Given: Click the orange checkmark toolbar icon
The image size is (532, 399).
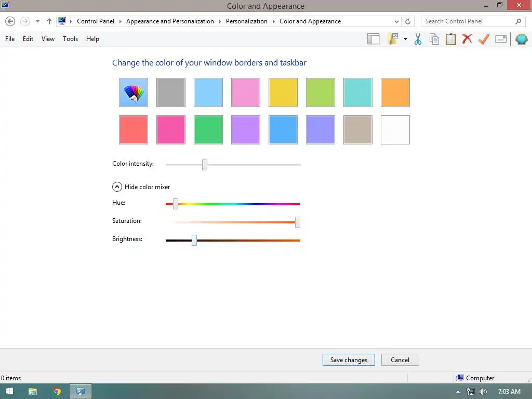Looking at the screenshot, I should pos(484,38).
